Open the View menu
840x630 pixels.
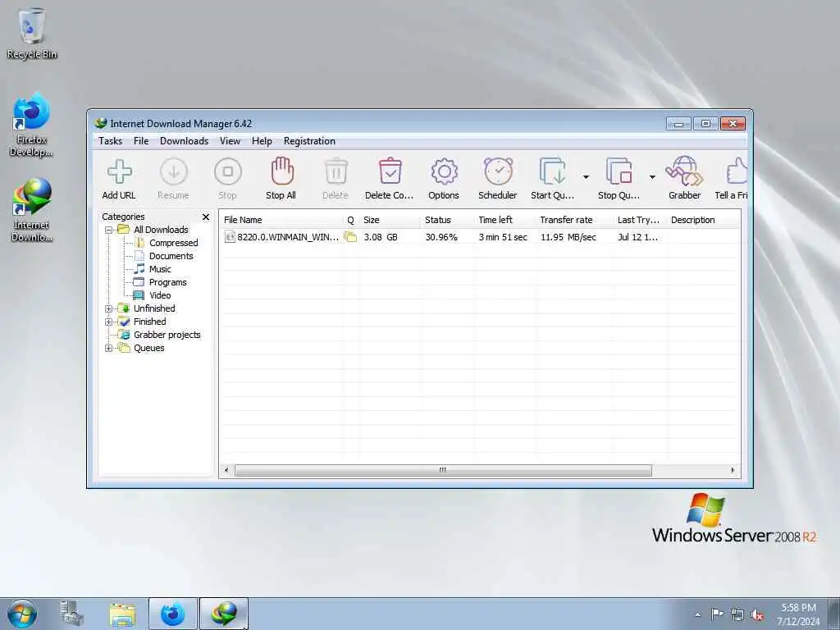click(x=230, y=141)
